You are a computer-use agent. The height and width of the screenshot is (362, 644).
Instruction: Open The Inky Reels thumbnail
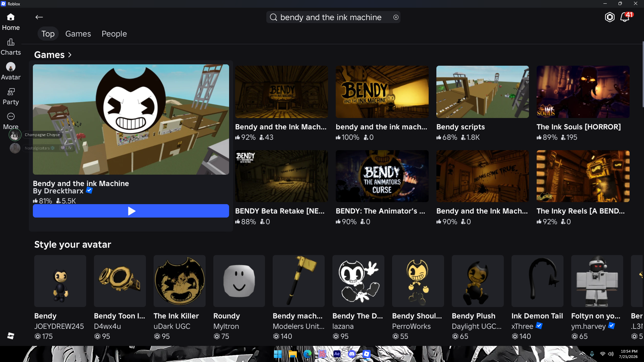click(x=583, y=176)
